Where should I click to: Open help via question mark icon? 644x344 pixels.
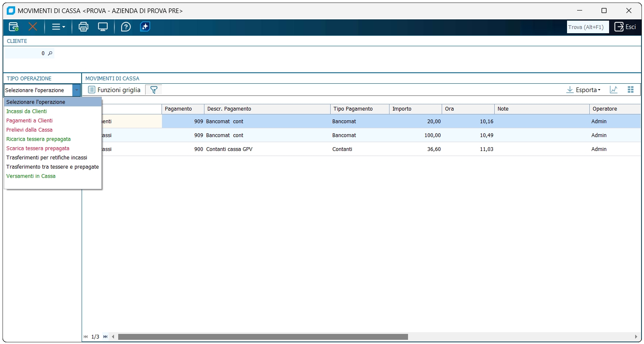(126, 27)
